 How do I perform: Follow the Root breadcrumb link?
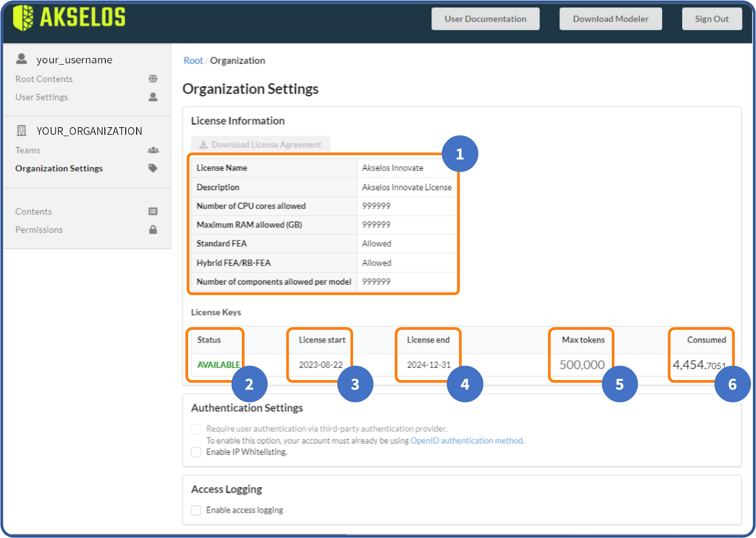[x=193, y=61]
